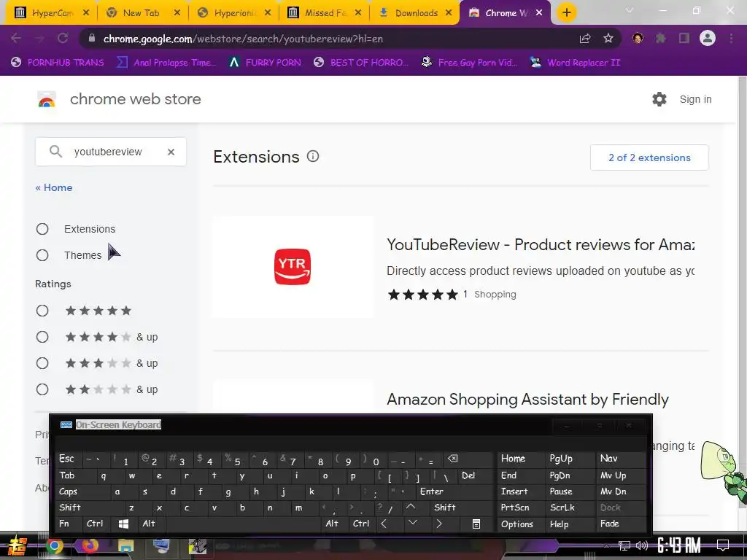Click the Chrome Web Store rainbow logo
Image resolution: width=747 pixels, height=560 pixels.
pos(47,99)
